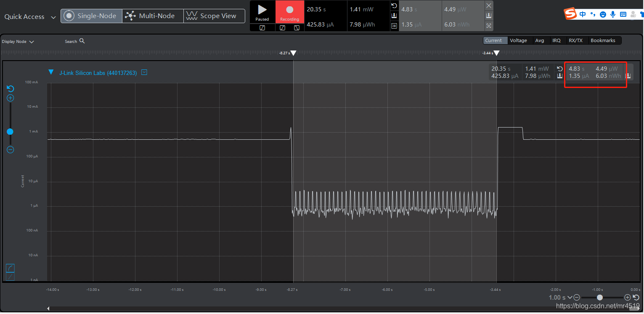
Task: Click the 7.98 µWh energy readout
Action: pos(362,24)
